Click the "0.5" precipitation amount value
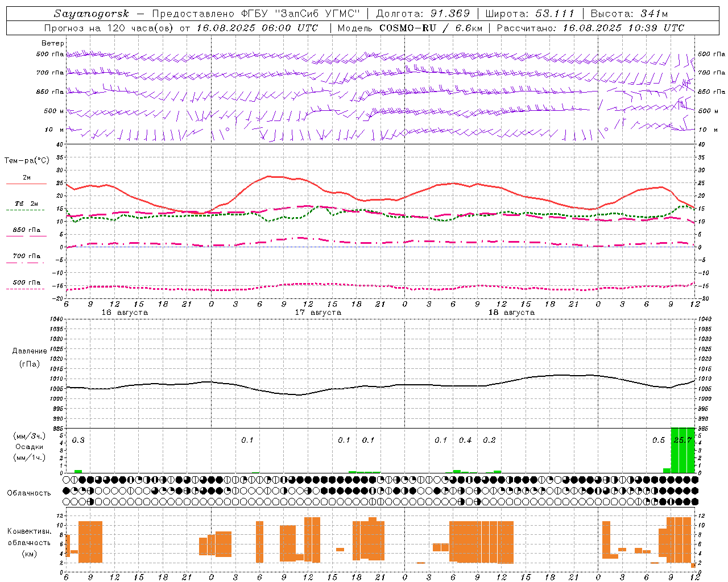 click(x=659, y=440)
